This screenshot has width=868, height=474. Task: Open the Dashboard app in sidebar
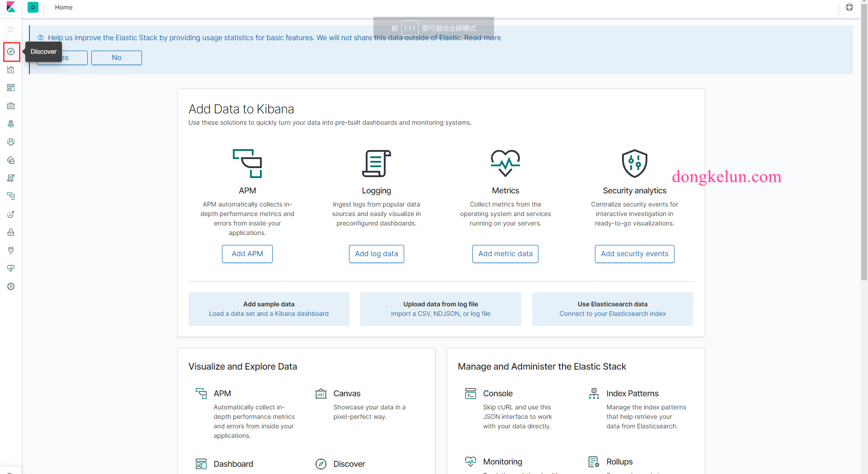pyautogui.click(x=11, y=88)
